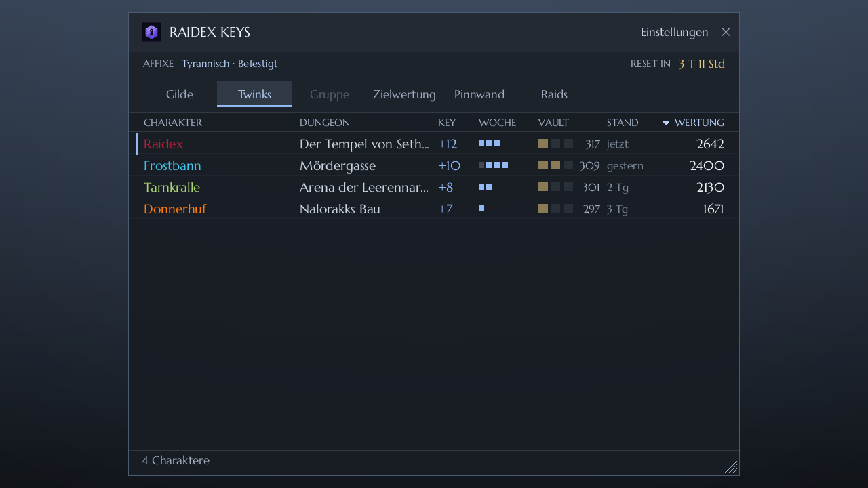Click the Raidex Keys keystone logo icon
Image resolution: width=868 pixels, height=488 pixels.
[151, 32]
